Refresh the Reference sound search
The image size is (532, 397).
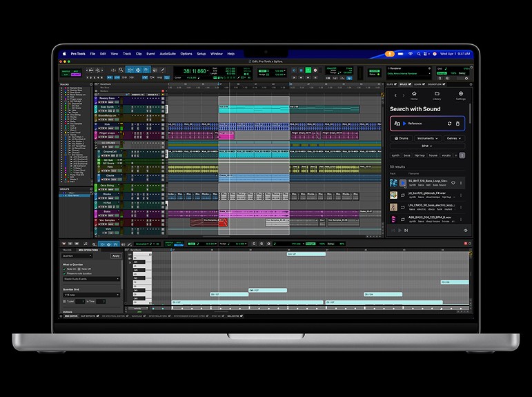coord(449,124)
